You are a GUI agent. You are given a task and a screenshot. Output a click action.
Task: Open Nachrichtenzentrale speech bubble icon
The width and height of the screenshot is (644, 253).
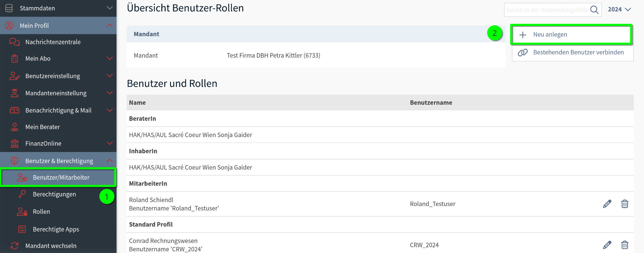14,42
